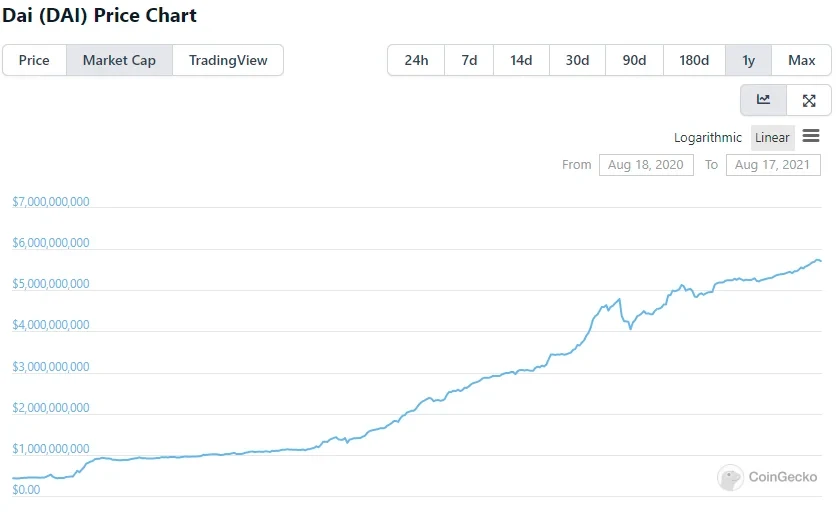Switch to Logarithmic scale

click(x=708, y=138)
